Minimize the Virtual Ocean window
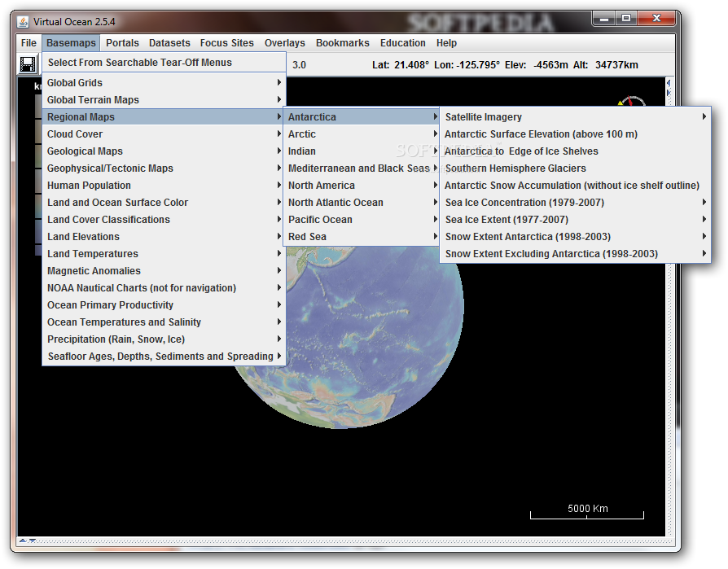728x569 pixels. coord(604,19)
